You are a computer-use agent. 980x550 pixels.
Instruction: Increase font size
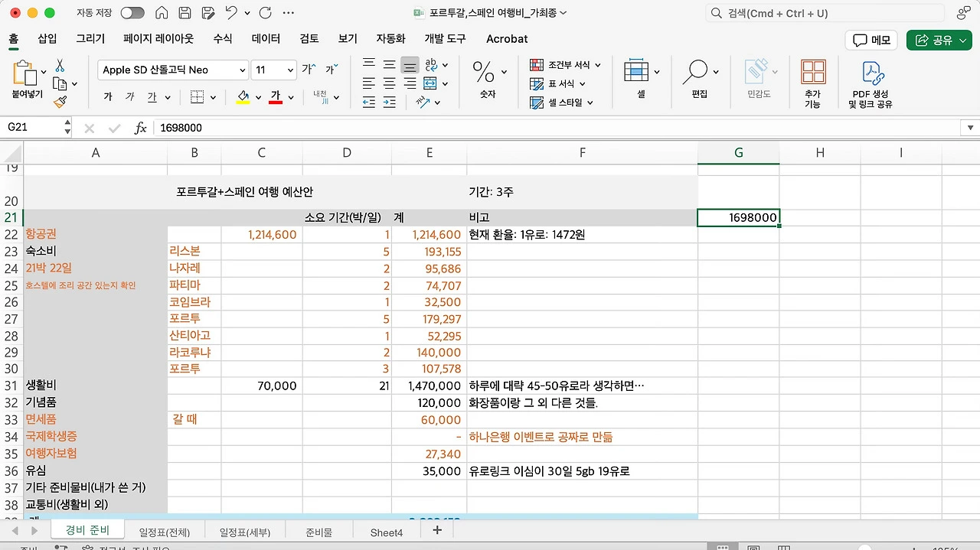click(x=308, y=70)
